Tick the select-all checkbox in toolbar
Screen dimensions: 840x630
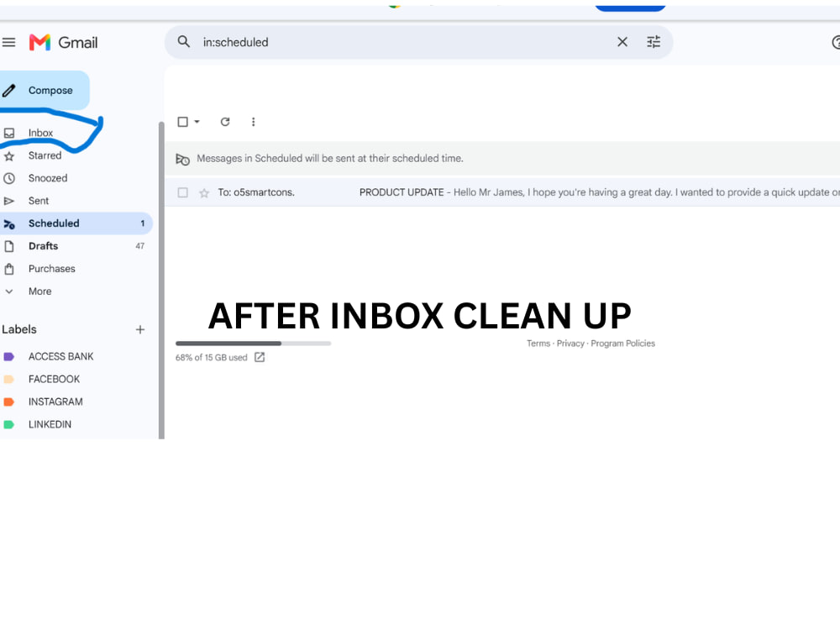[182, 122]
